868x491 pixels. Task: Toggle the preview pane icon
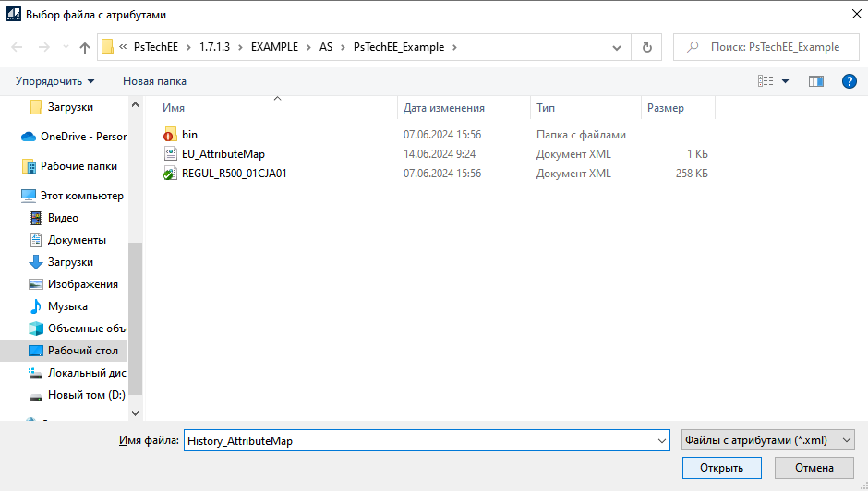click(815, 81)
